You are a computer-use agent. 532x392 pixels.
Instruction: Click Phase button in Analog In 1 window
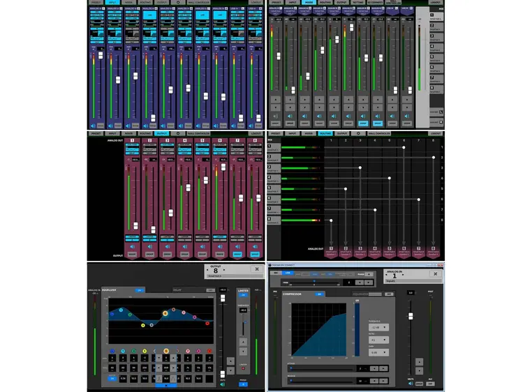(369, 274)
